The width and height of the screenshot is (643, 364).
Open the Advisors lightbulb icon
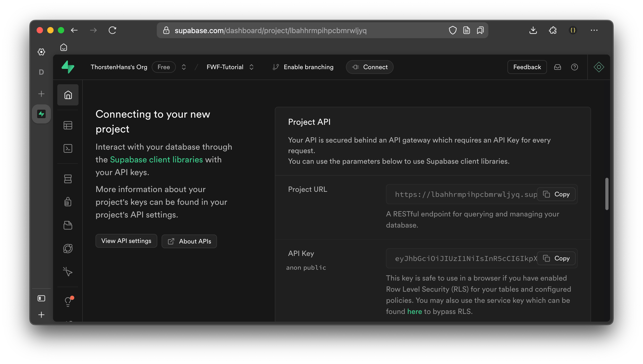(68, 301)
